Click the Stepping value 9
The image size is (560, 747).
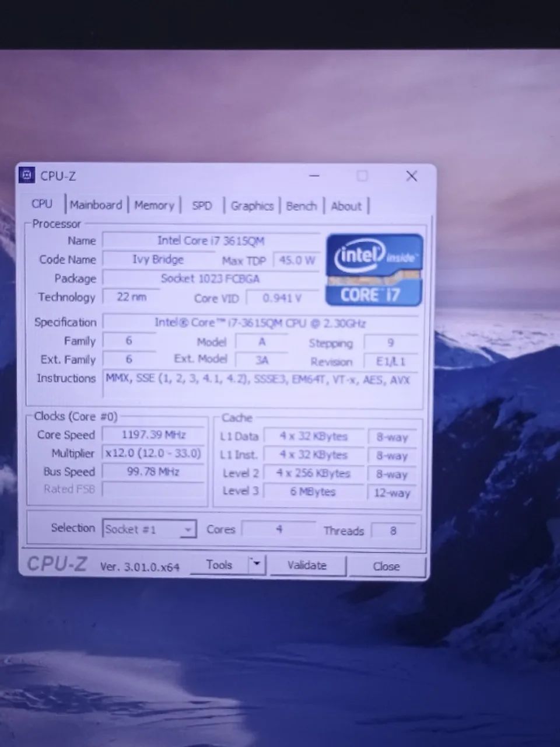pyautogui.click(x=391, y=343)
